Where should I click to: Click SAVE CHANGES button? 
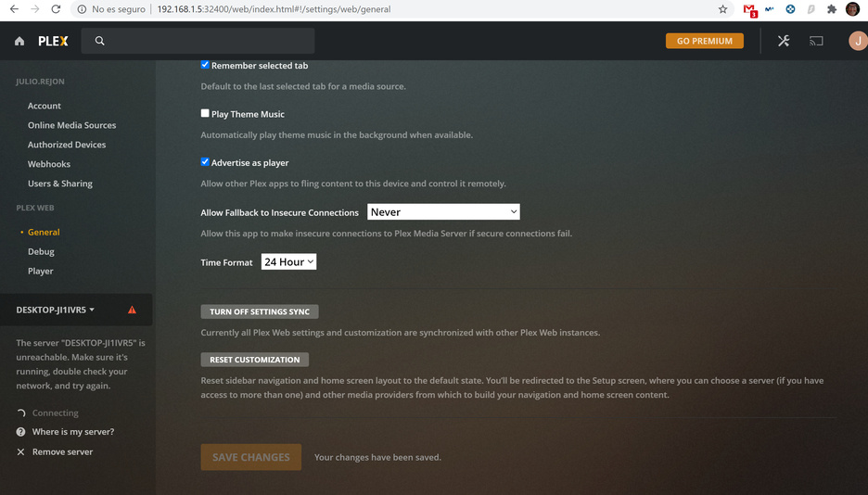coord(250,457)
